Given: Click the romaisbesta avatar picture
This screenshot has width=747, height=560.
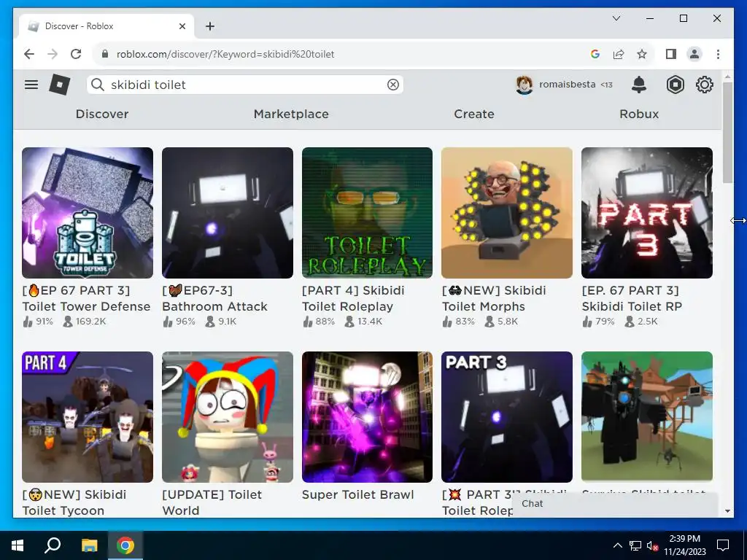Looking at the screenshot, I should pyautogui.click(x=525, y=85).
